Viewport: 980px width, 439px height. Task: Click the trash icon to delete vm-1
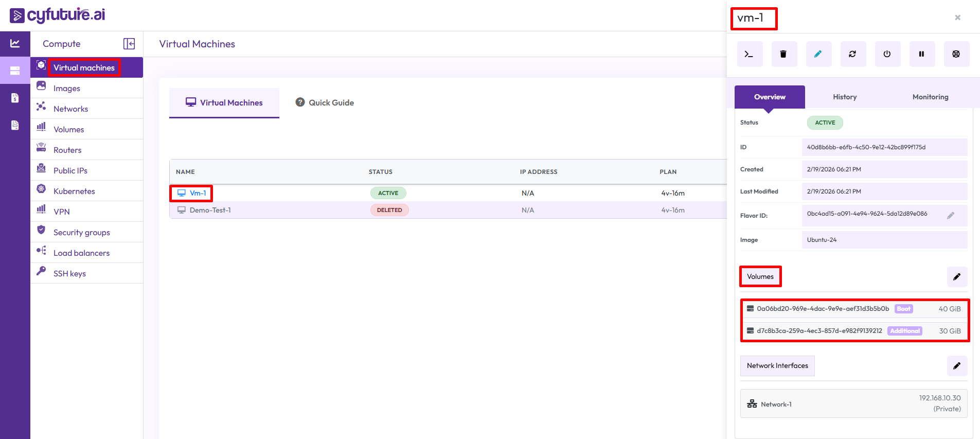(x=783, y=54)
